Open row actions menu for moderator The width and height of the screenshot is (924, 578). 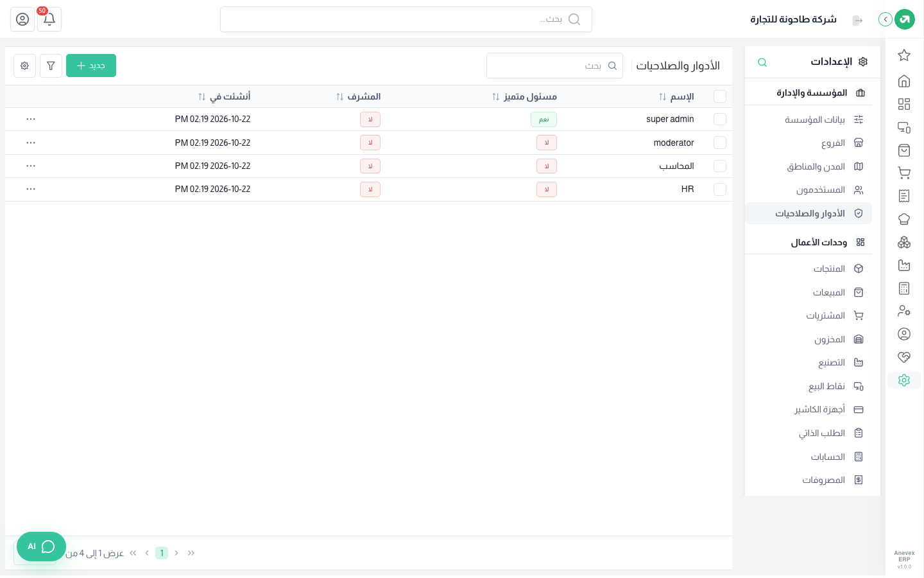[31, 143]
